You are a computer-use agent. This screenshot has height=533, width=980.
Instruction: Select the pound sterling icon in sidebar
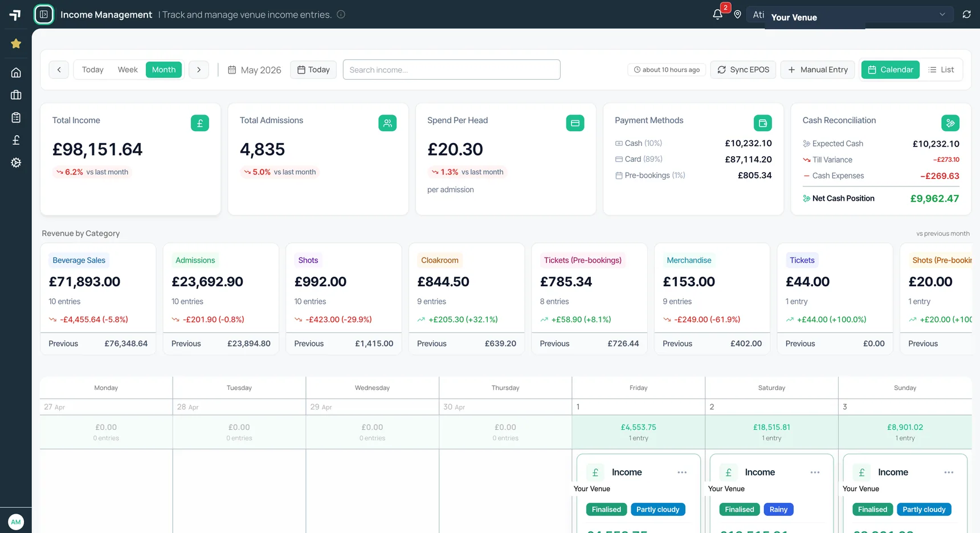[x=16, y=140]
